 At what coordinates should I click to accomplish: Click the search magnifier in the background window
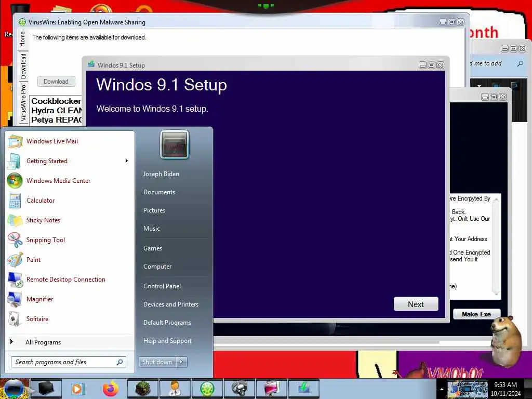pyautogui.click(x=520, y=63)
